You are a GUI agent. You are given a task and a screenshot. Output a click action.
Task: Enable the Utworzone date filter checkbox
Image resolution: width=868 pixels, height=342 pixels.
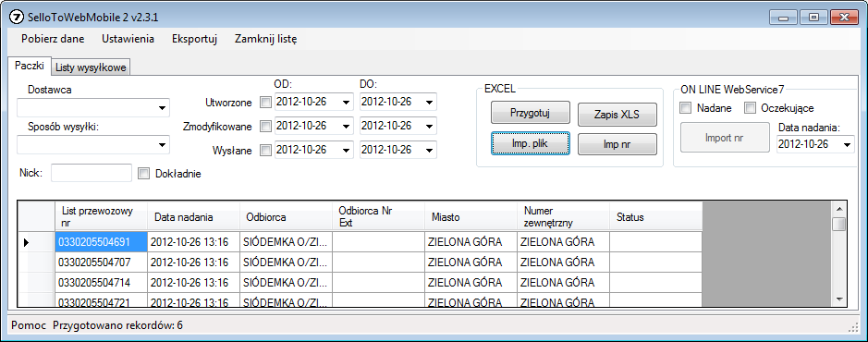pos(266,103)
